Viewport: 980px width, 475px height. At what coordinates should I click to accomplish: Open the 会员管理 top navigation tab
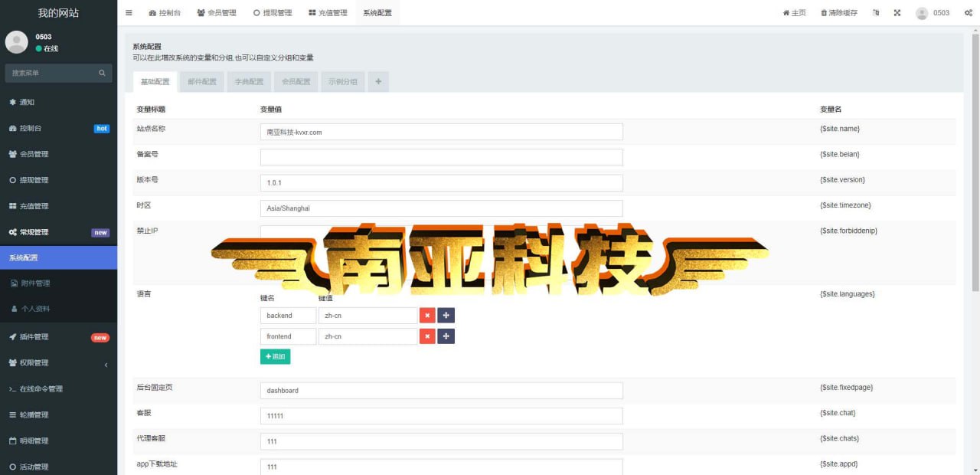click(x=217, y=13)
